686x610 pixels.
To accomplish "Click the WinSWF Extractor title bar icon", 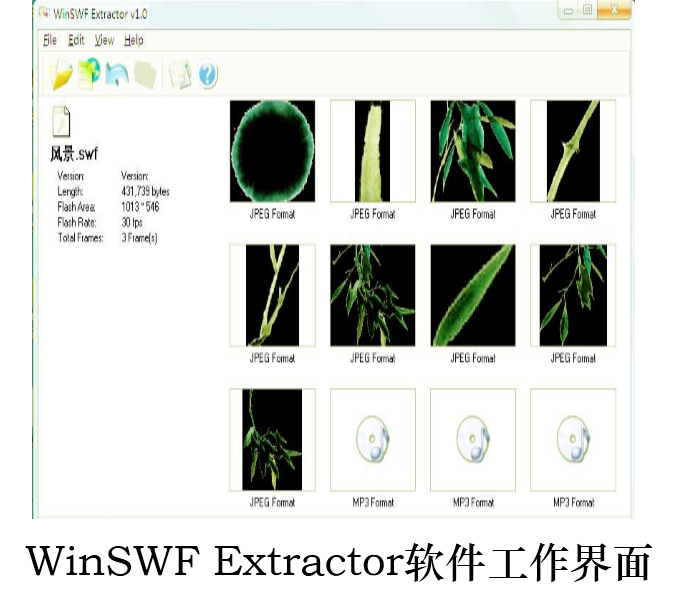I will click(x=44, y=14).
